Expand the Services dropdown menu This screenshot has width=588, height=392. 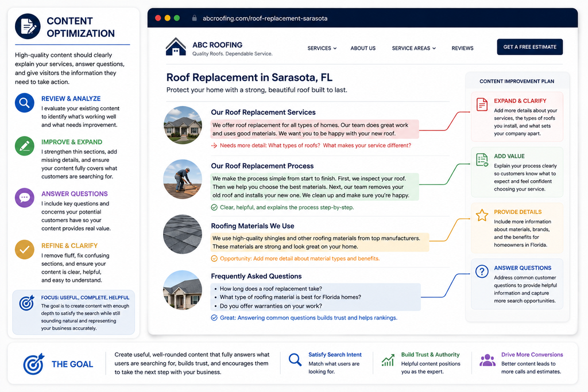(322, 48)
